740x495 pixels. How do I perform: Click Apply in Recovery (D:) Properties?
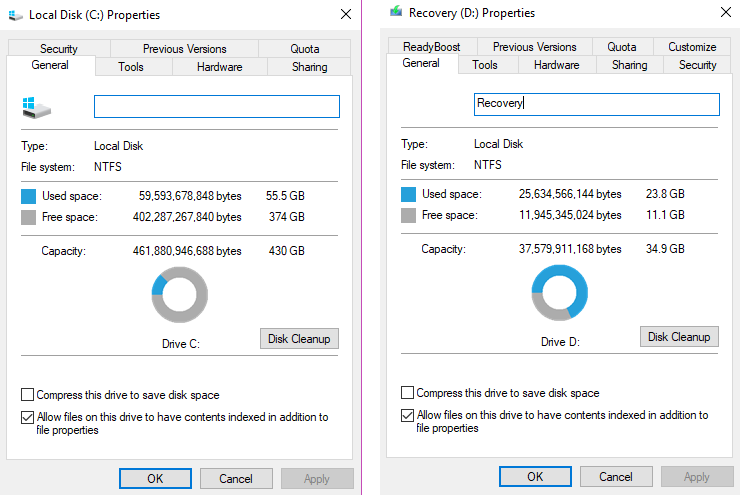coord(697,477)
